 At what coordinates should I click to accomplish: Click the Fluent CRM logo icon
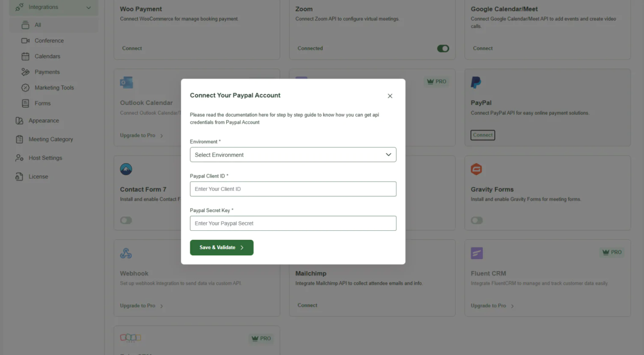click(x=477, y=253)
